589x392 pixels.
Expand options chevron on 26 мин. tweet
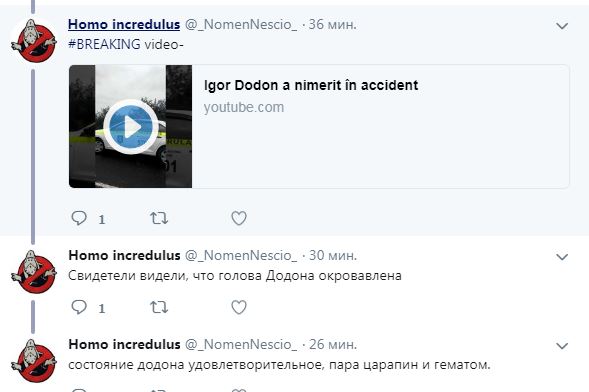coord(562,346)
